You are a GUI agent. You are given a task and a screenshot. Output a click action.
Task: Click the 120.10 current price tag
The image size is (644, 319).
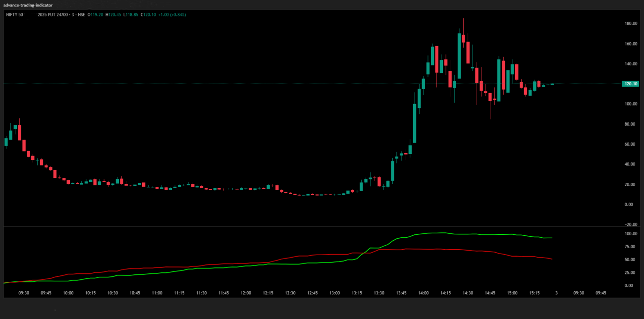point(631,84)
